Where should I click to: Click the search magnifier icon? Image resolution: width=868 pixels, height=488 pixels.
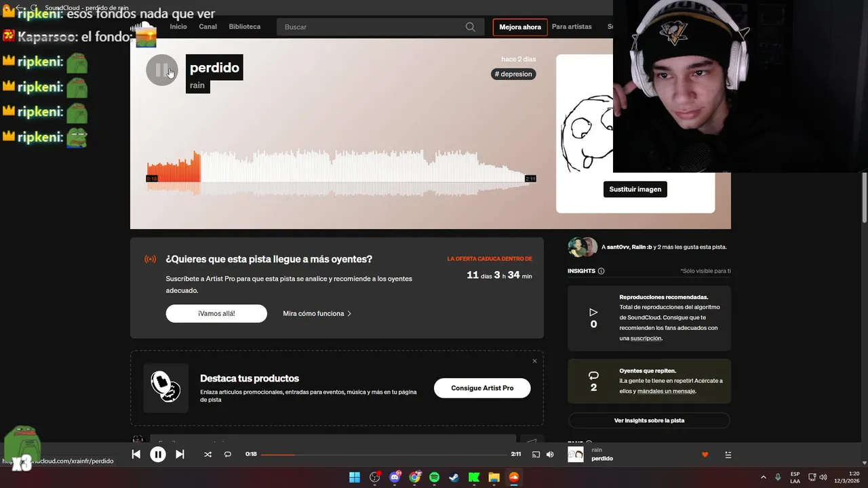click(471, 27)
